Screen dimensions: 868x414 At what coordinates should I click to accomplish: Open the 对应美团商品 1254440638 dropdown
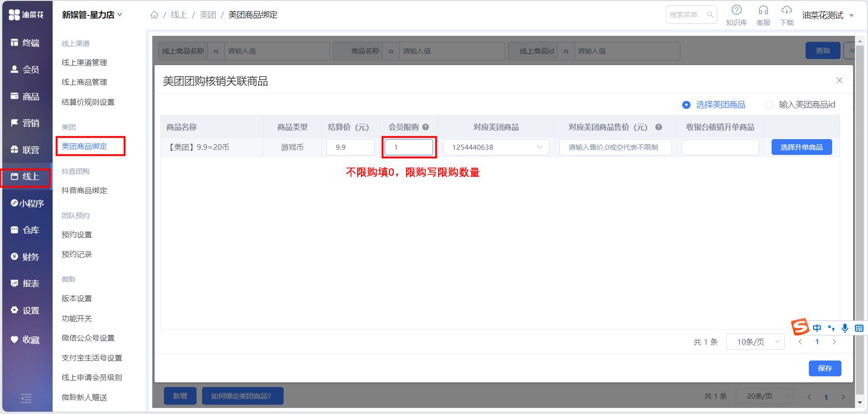[496, 147]
